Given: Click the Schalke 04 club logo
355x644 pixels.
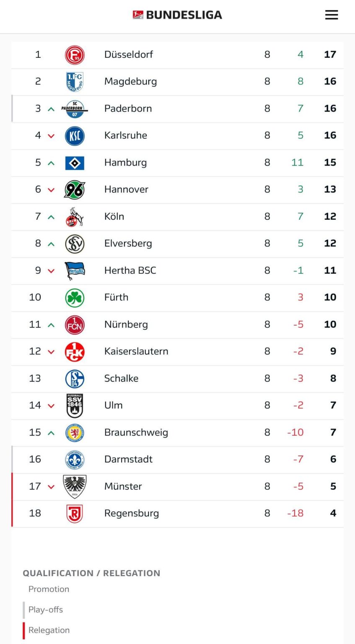Looking at the screenshot, I should tap(75, 378).
